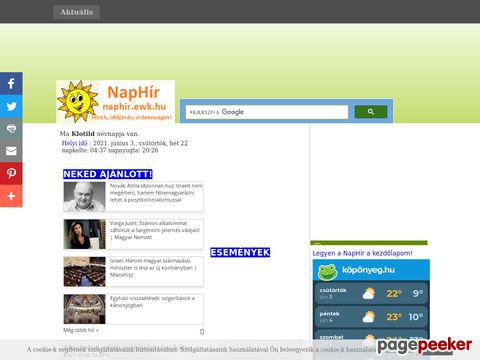Screen dimensions: 480x360
Task: Open the print share icon
Action: (11, 129)
